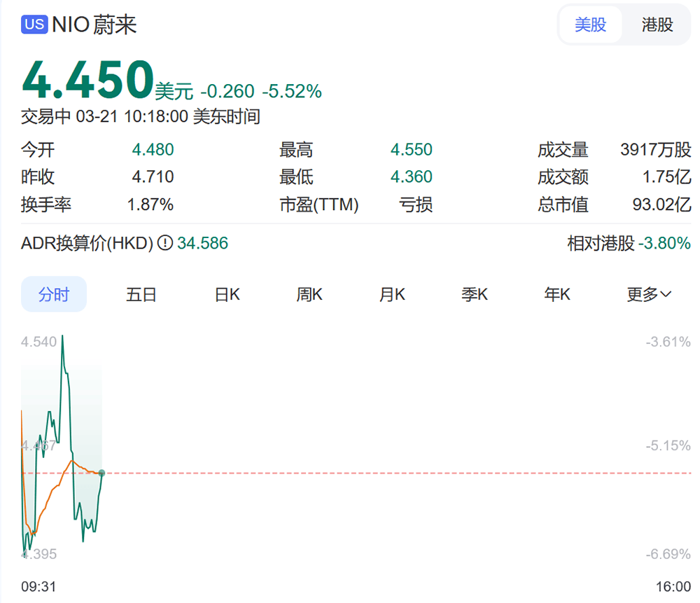700x603 pixels.
Task: Click the chart end time 16:00
Action: coord(673,586)
